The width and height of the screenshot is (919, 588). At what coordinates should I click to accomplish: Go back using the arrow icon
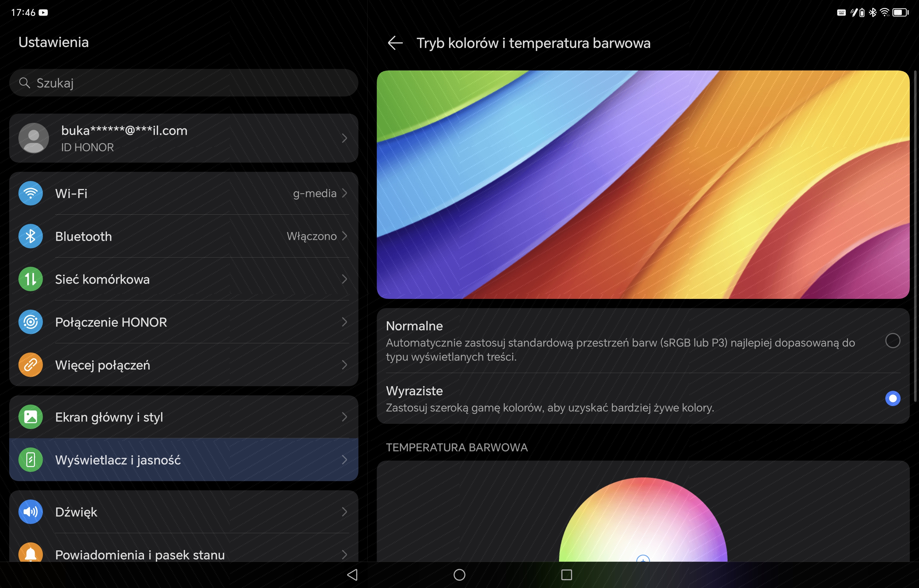395,43
